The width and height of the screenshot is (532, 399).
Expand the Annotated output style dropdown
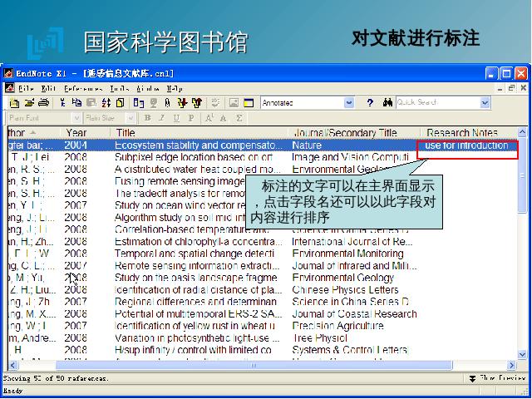click(x=349, y=103)
